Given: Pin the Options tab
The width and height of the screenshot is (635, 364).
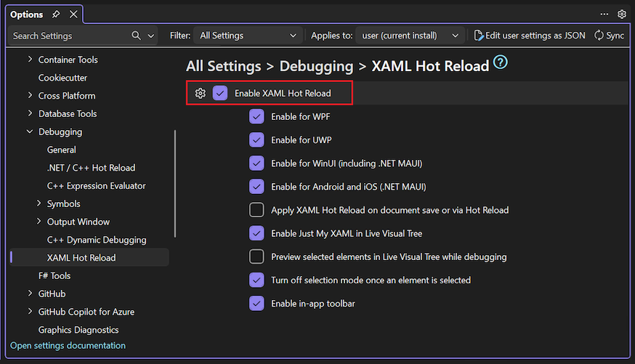Looking at the screenshot, I should pyautogui.click(x=56, y=15).
